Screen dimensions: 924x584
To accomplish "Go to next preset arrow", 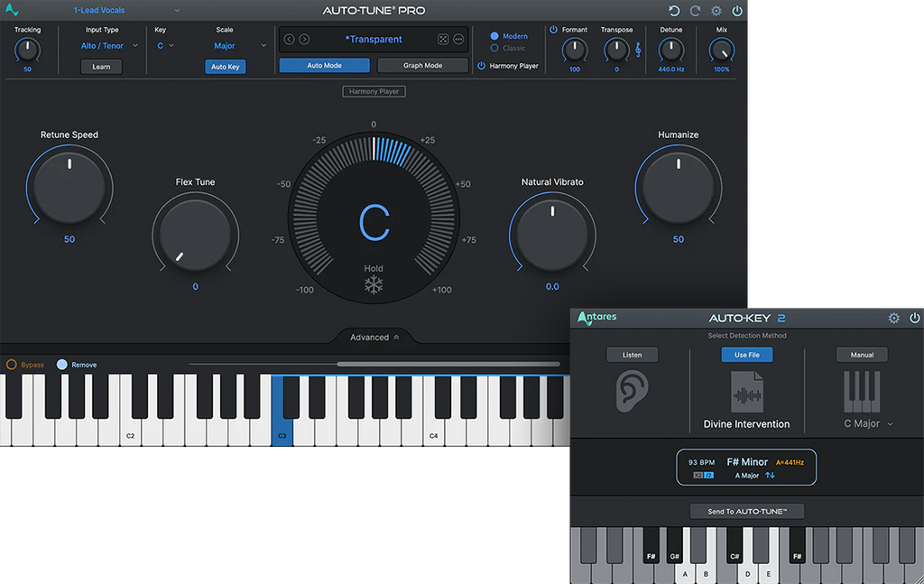I will coord(304,39).
